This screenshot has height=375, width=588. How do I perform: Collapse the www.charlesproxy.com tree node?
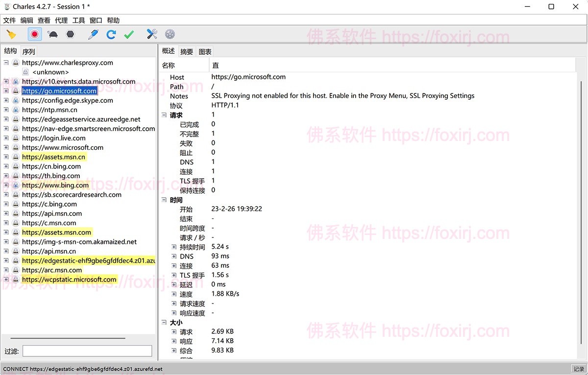(x=6, y=63)
